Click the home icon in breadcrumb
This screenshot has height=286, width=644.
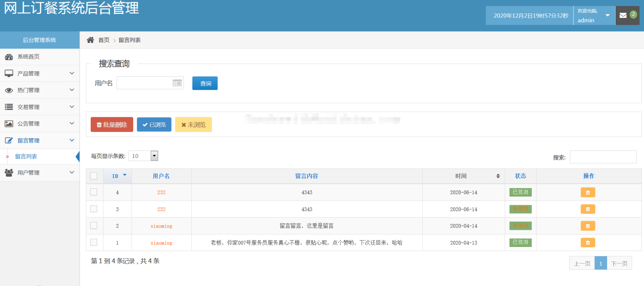(90, 40)
